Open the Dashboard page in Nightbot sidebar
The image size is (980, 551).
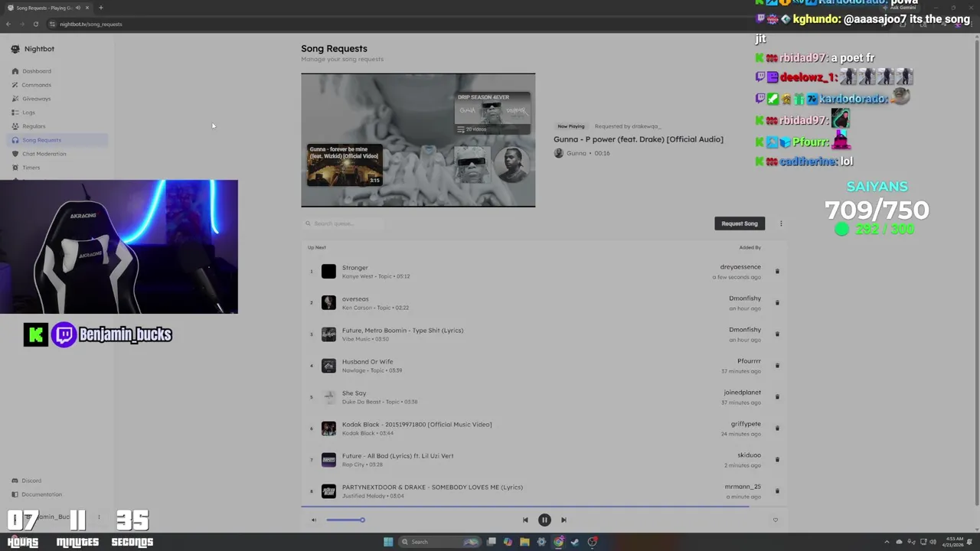point(37,71)
